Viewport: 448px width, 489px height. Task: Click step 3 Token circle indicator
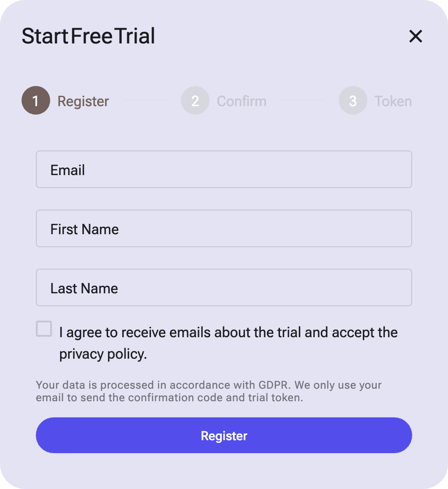pyautogui.click(x=353, y=100)
